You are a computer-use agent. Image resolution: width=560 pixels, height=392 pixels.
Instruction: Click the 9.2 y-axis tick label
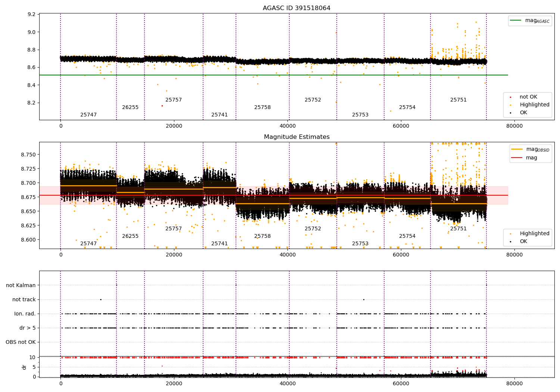pyautogui.click(x=32, y=14)
